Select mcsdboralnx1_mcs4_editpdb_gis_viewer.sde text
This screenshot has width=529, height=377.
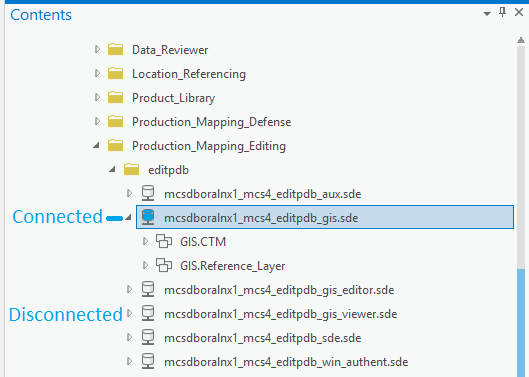[x=280, y=314]
